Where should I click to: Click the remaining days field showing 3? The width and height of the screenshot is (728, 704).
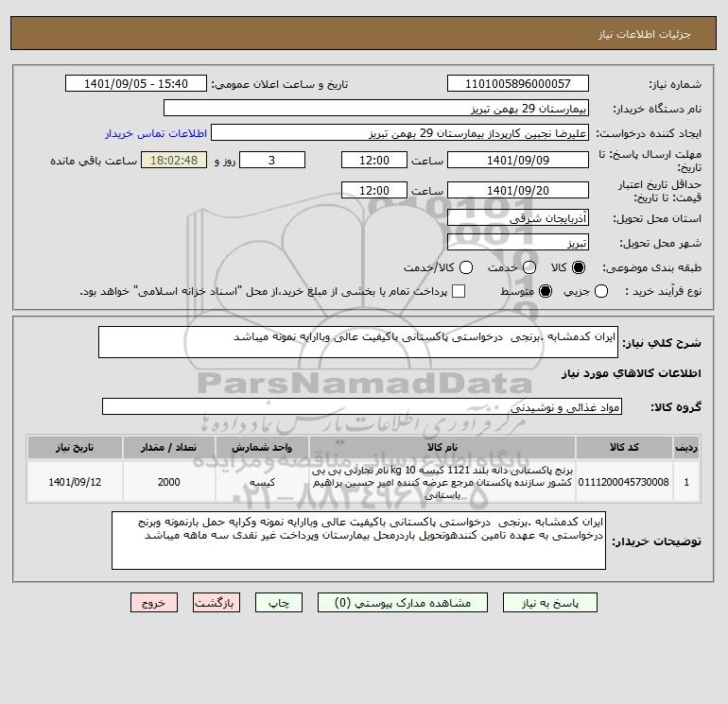coord(271,160)
